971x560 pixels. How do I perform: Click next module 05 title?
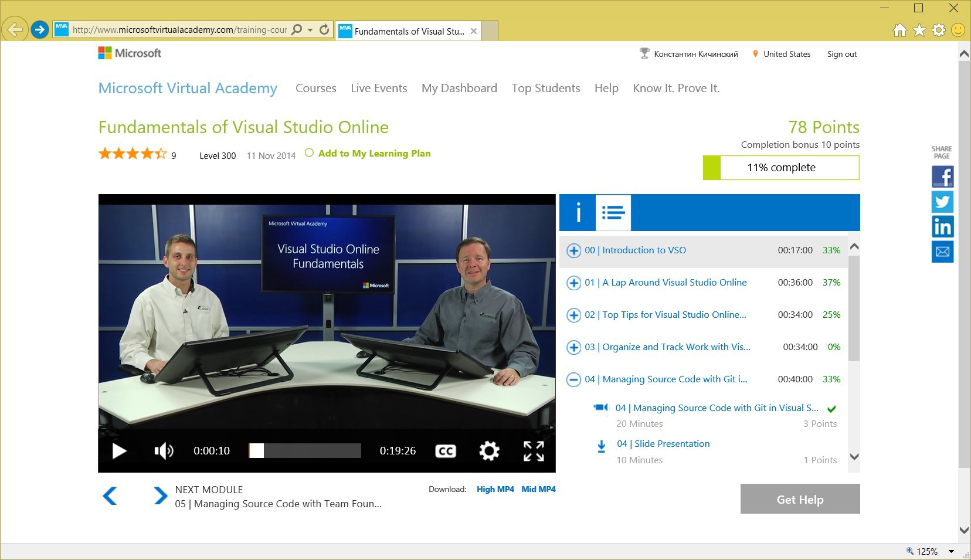click(279, 504)
